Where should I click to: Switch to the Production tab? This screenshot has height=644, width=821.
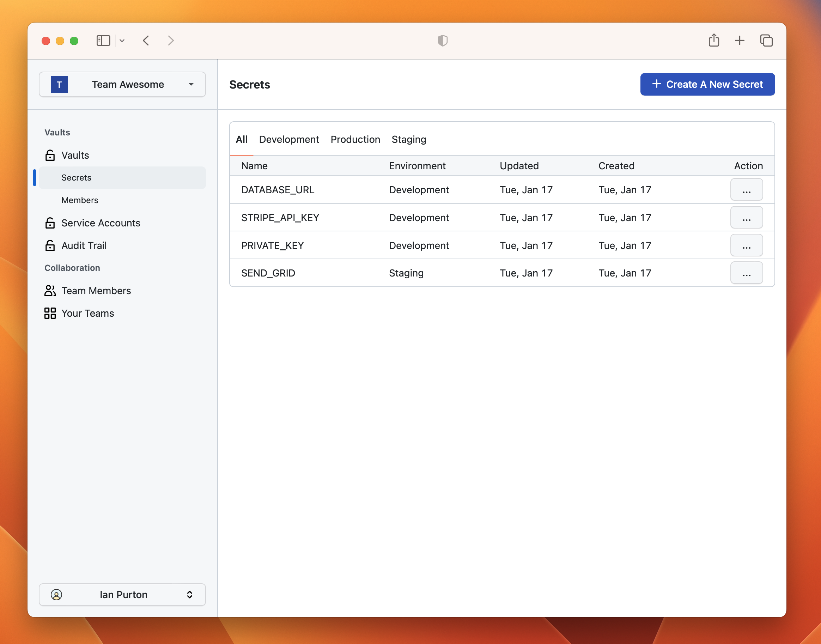pos(356,139)
